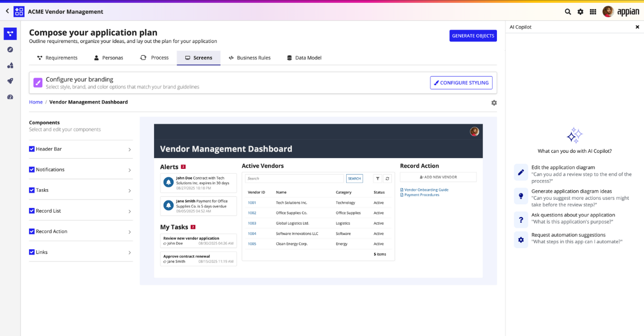644x336 pixels.
Task: Click the rocket icon in left sidebar
Action: (10, 81)
